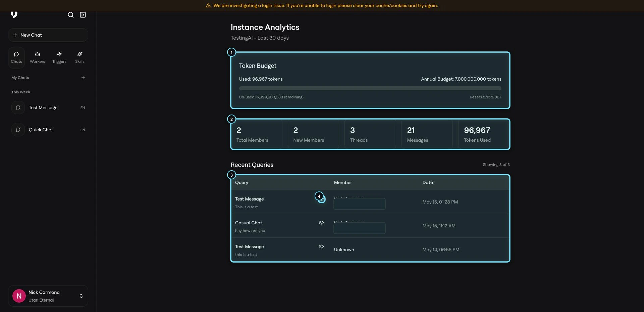
Task: Switch to the Triggers tab
Action: point(59,57)
